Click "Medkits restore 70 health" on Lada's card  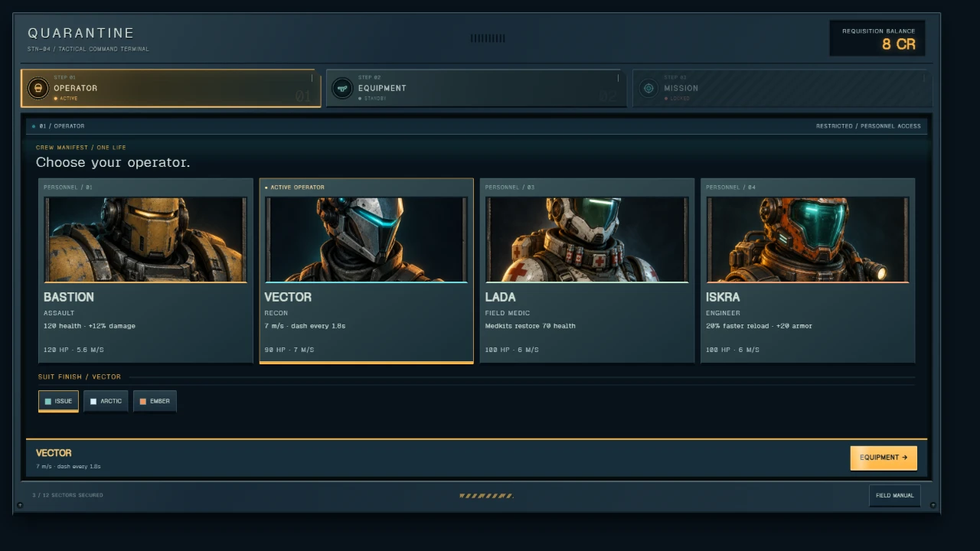pos(531,326)
